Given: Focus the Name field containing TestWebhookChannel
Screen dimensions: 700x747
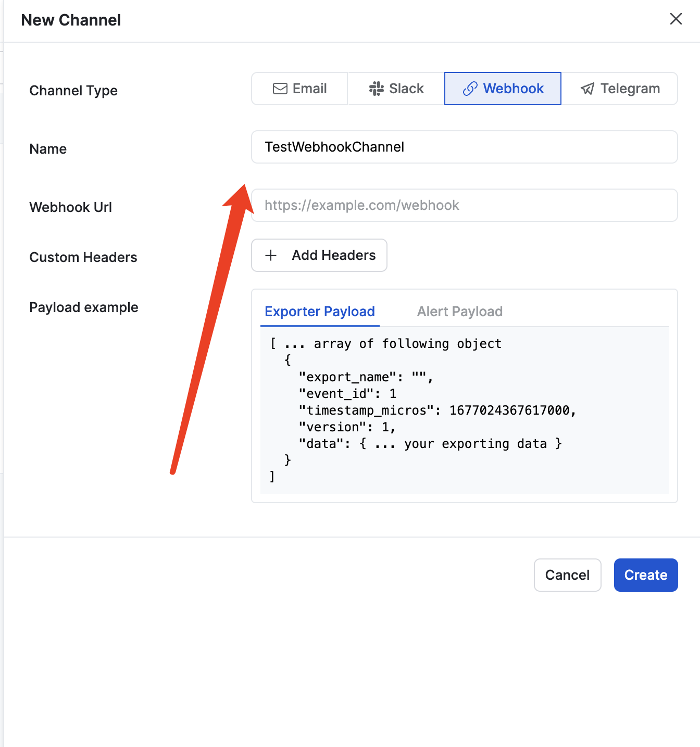Looking at the screenshot, I should (464, 147).
